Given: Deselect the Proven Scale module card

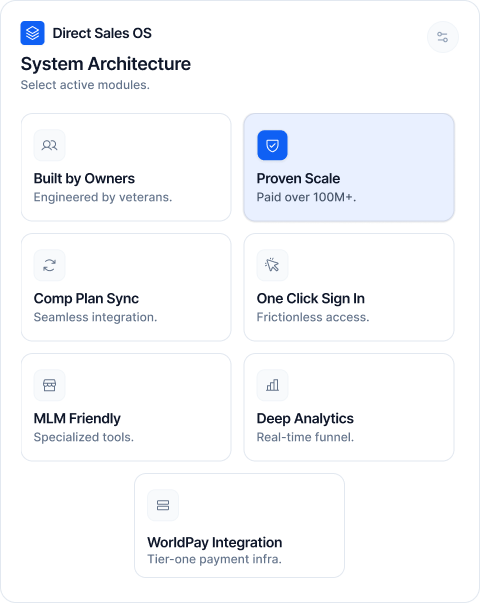Looking at the screenshot, I should click(349, 167).
